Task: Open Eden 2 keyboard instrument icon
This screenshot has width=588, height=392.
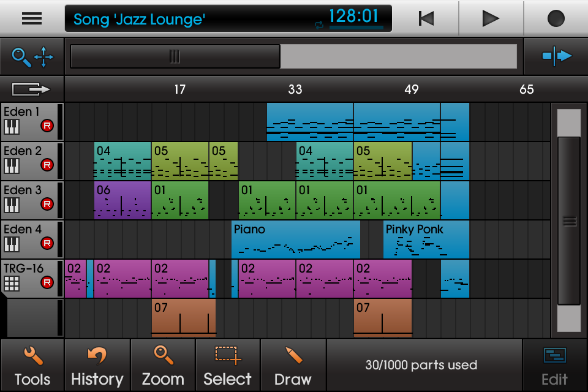Action: 12,166
